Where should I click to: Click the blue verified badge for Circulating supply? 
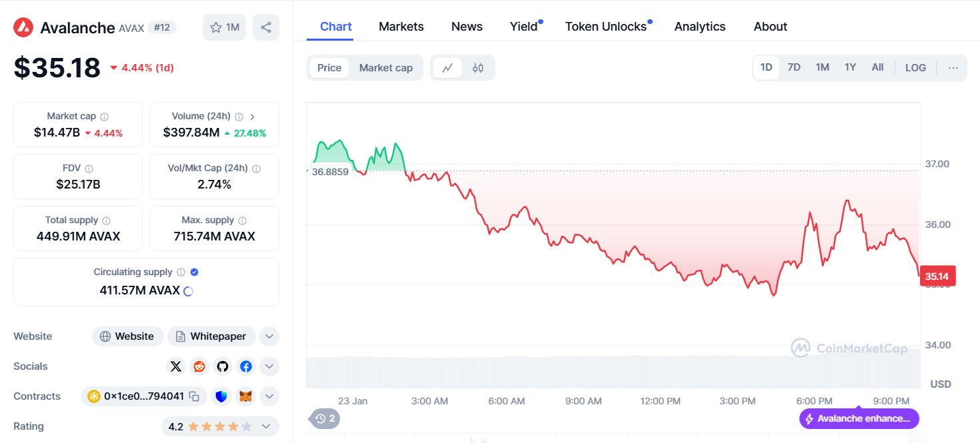[194, 272]
